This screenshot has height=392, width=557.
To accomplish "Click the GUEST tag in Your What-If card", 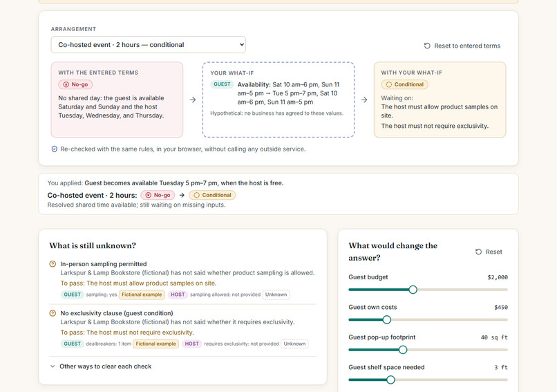I will [222, 84].
